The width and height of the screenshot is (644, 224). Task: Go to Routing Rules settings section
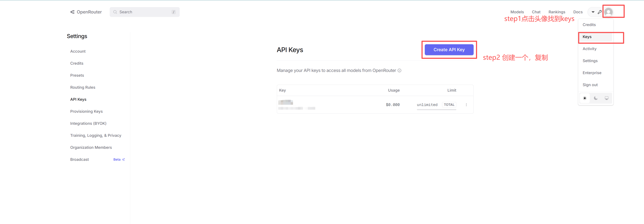83,87
